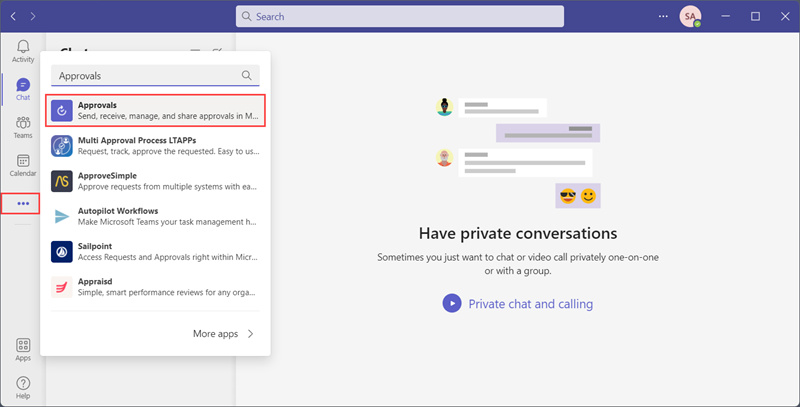Select Appraisd result title
This screenshot has width=800, height=407.
[x=95, y=281]
